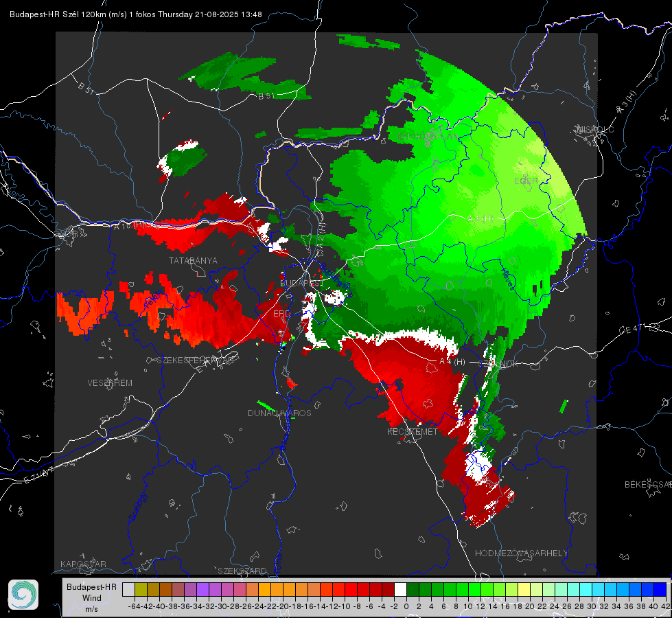Screen dimensions: 672x618
Task: Click the SALGÓTARJÁN city label
Action: coord(427,137)
